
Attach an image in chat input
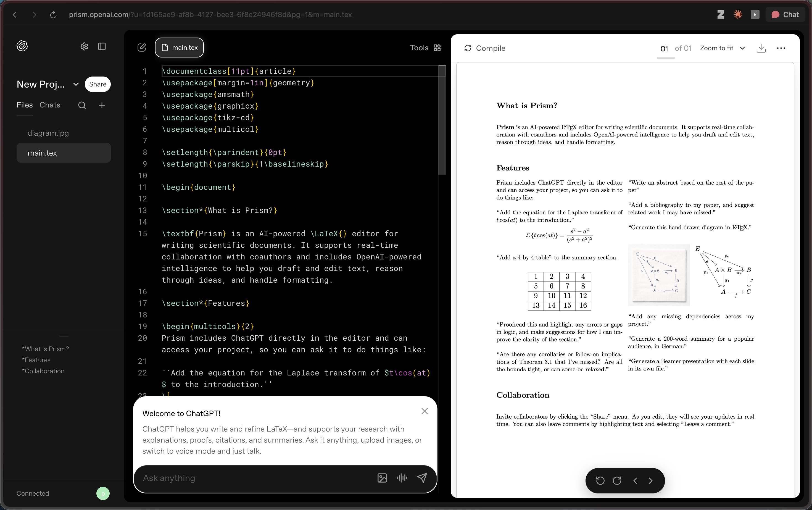tap(382, 478)
